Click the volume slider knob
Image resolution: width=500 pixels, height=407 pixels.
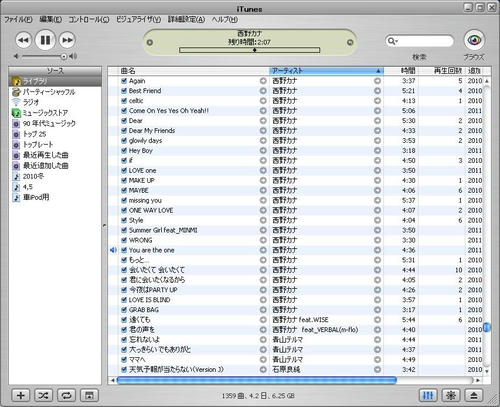[64, 56]
